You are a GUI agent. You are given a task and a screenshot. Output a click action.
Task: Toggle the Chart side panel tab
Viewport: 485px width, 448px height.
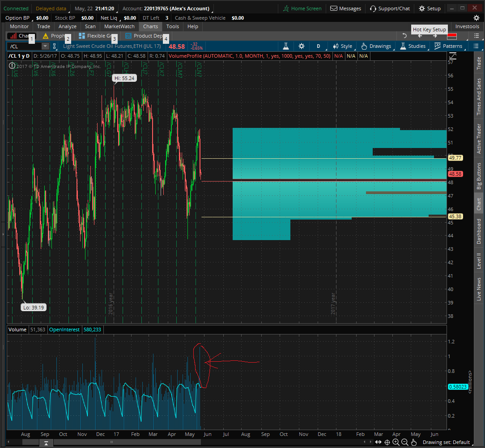478,204
